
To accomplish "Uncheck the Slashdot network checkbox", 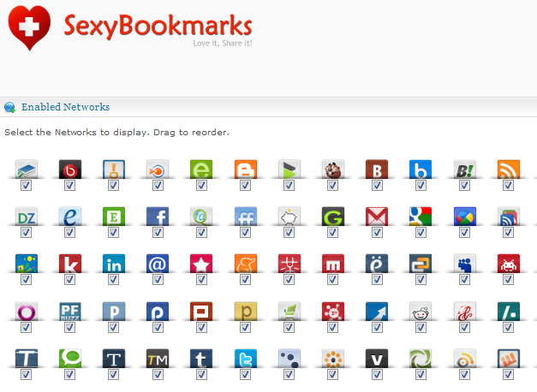I will coord(508,327).
